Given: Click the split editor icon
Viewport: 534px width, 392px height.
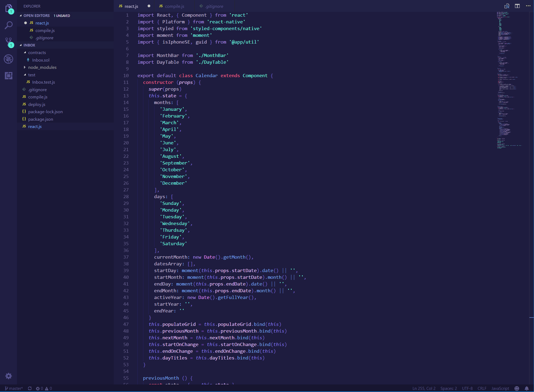Looking at the screenshot, I should point(517,6).
